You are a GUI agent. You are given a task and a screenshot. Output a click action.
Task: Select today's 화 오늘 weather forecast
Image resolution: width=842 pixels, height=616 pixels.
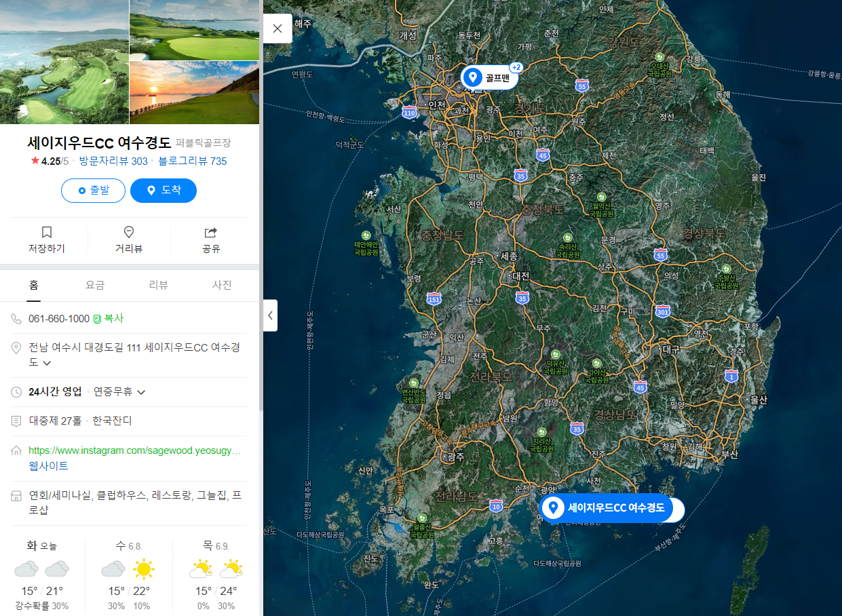(x=42, y=575)
